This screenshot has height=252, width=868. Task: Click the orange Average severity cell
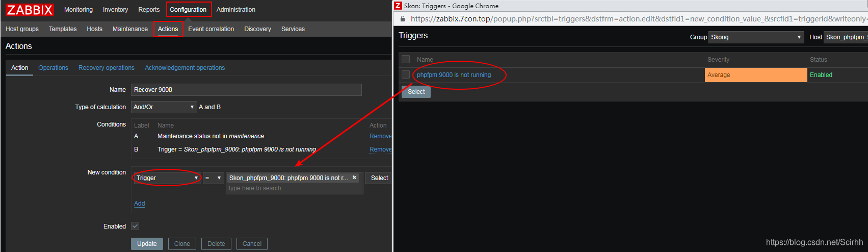[756, 75]
